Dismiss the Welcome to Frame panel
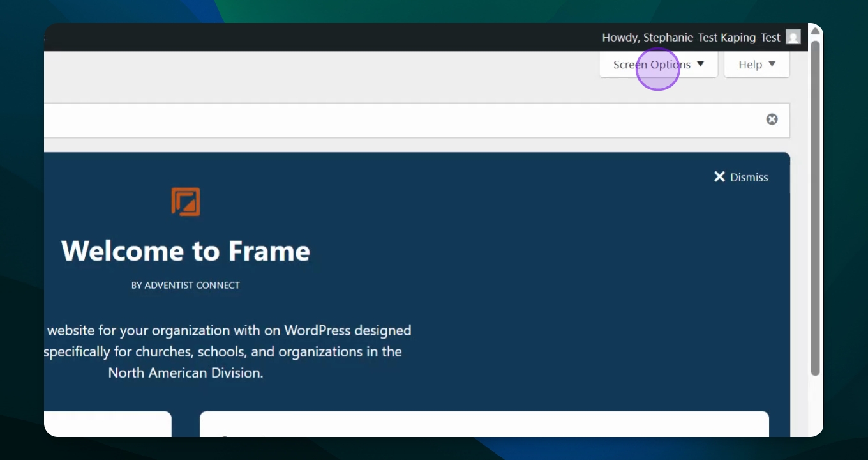This screenshot has width=868, height=460. tap(741, 177)
